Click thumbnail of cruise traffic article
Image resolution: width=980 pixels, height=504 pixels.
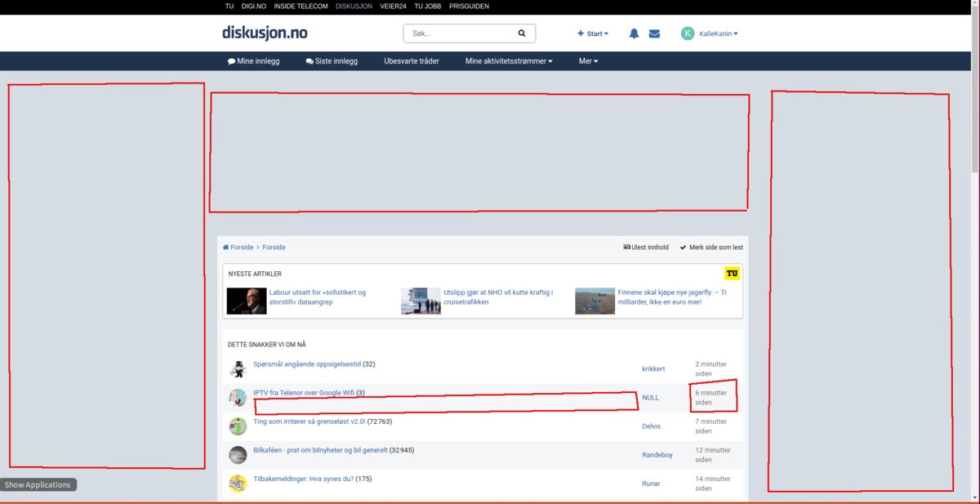click(421, 301)
